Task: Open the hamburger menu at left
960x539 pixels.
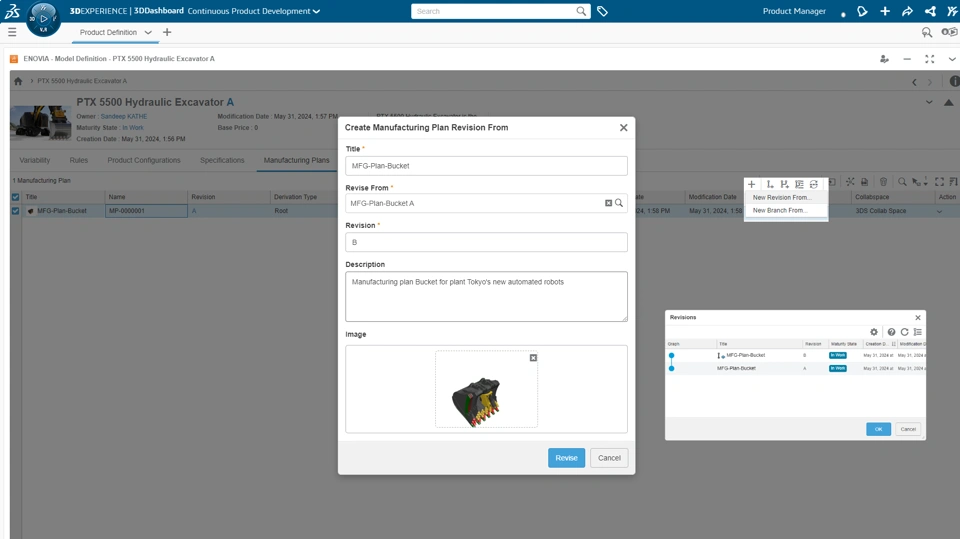Action: [12, 32]
